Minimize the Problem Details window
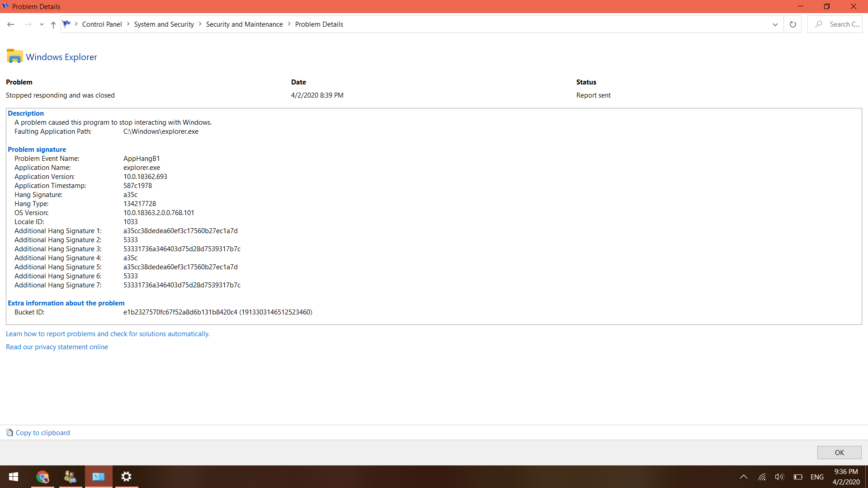The image size is (868, 488). [801, 6]
